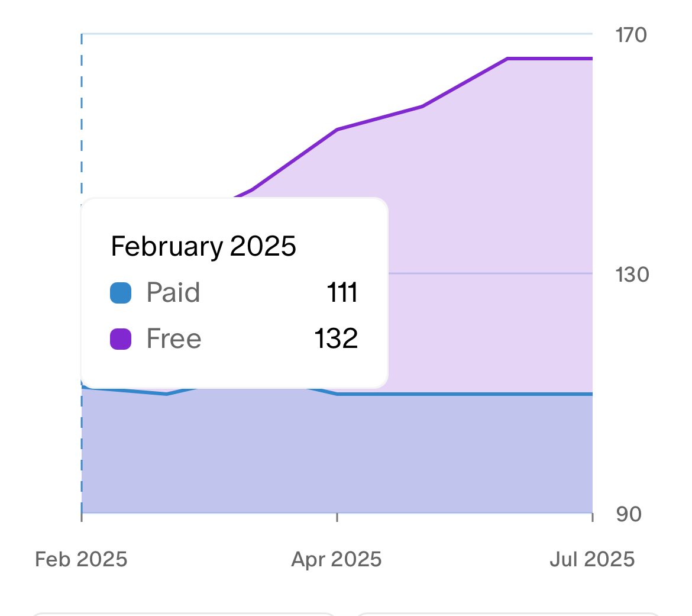Image resolution: width=692 pixels, height=616 pixels.
Task: Click the Jul 2025 x-axis label
Action: (592, 559)
